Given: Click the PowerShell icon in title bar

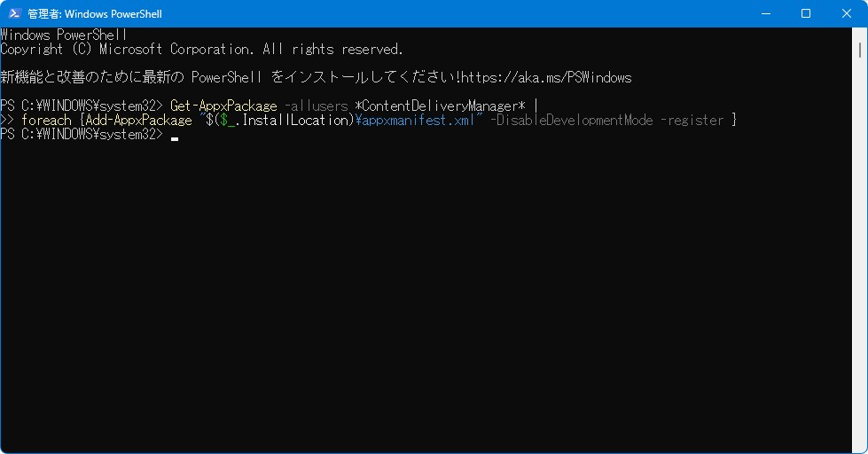Looking at the screenshot, I should click(15, 14).
